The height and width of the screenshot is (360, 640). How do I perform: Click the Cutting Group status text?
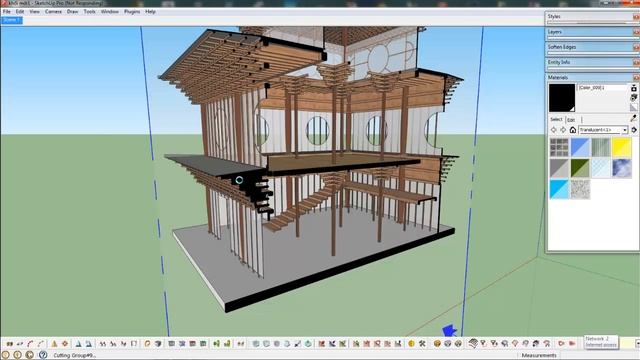75,356
